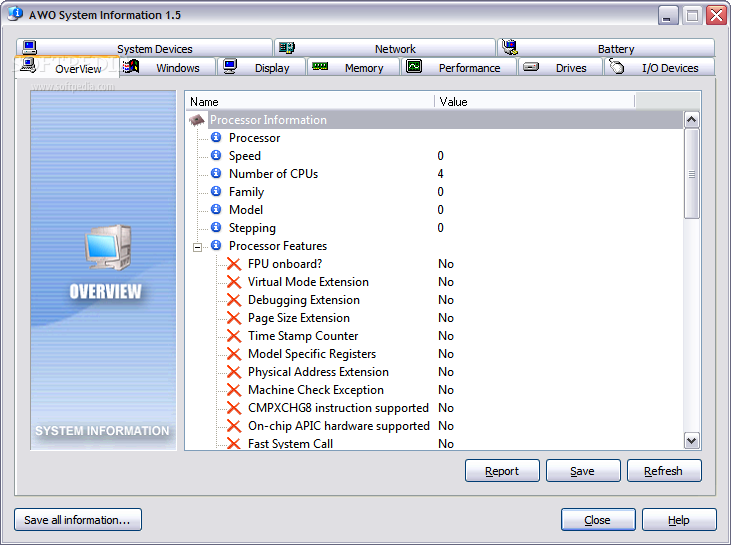
Task: Click info icon beside Family row
Action: (216, 191)
